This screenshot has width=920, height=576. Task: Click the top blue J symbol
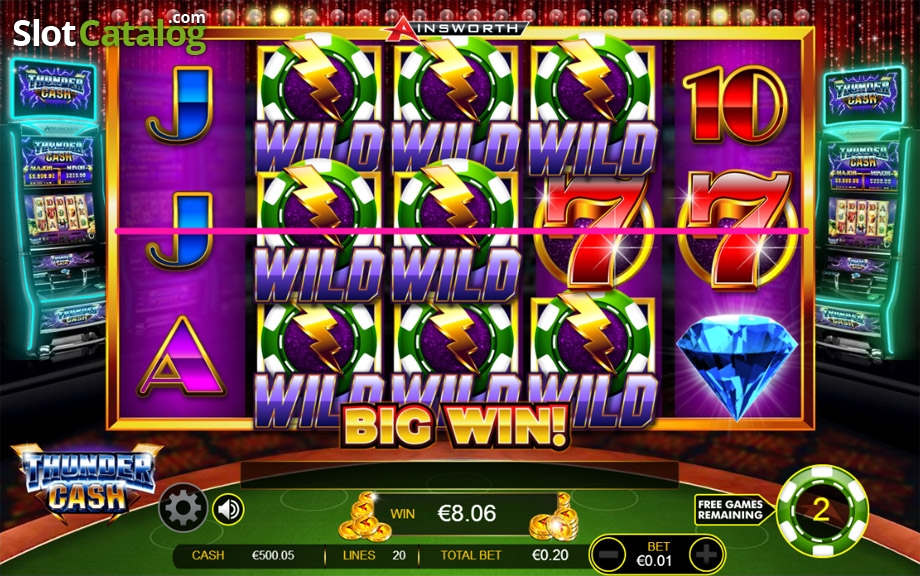[180, 103]
